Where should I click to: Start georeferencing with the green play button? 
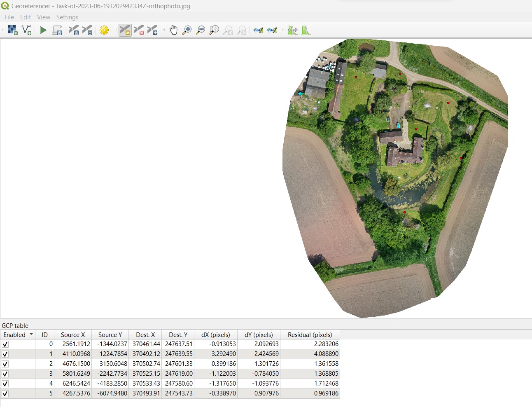click(x=43, y=30)
